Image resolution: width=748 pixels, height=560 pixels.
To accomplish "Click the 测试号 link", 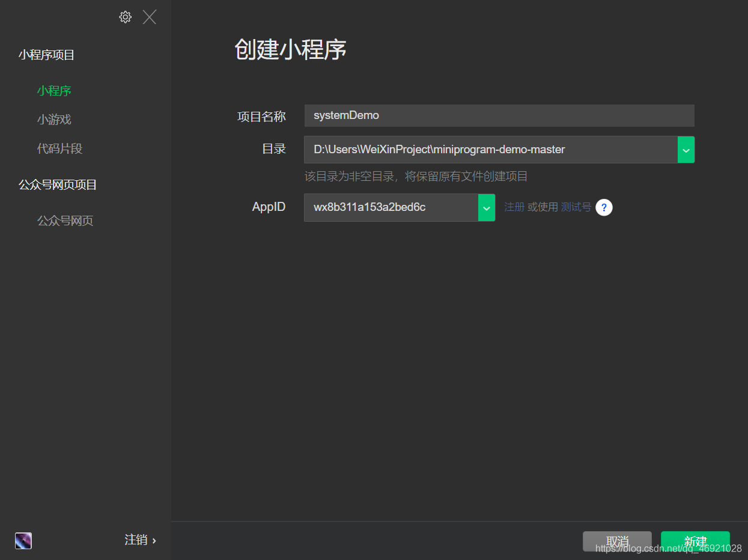I will click(x=576, y=207).
